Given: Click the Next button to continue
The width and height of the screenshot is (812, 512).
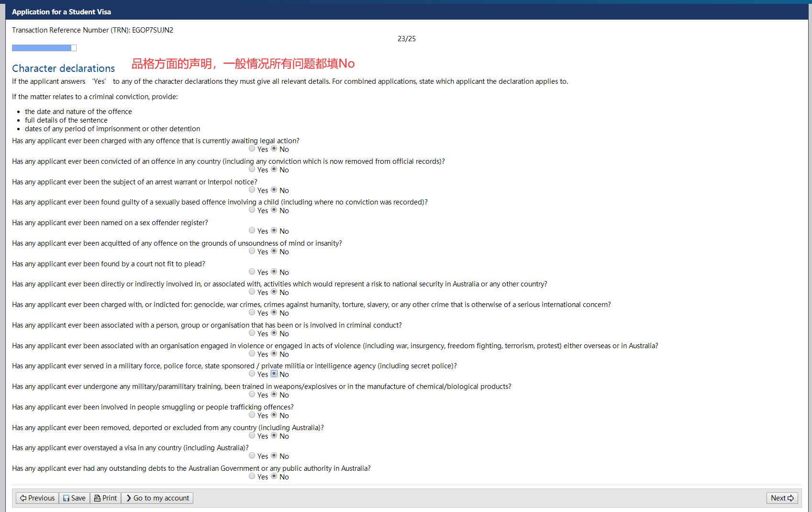Looking at the screenshot, I should (782, 498).
